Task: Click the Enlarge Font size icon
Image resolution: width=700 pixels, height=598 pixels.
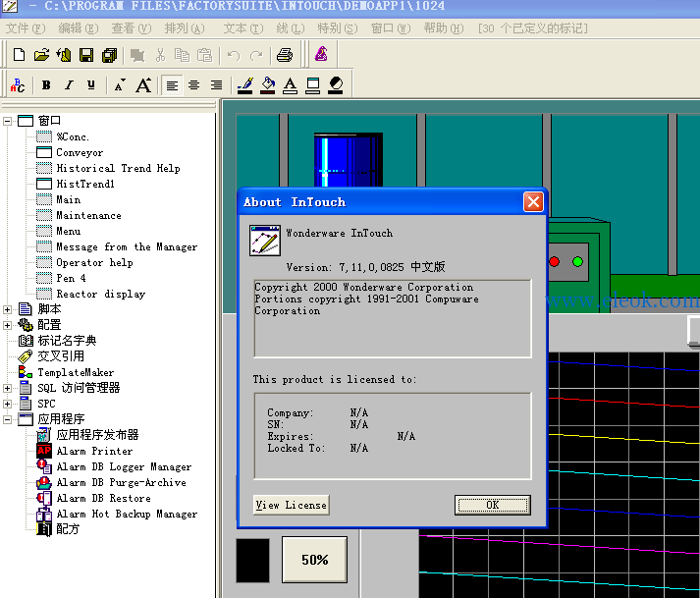Action: point(143,84)
